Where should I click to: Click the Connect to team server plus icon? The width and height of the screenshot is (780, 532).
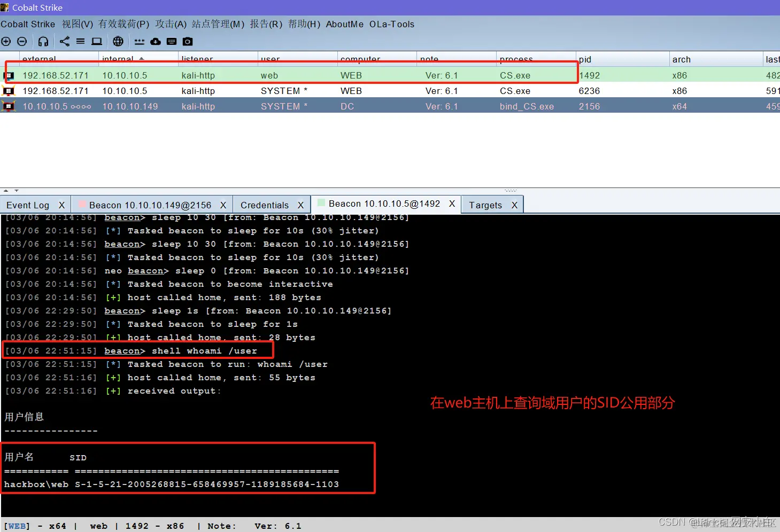tap(6, 41)
